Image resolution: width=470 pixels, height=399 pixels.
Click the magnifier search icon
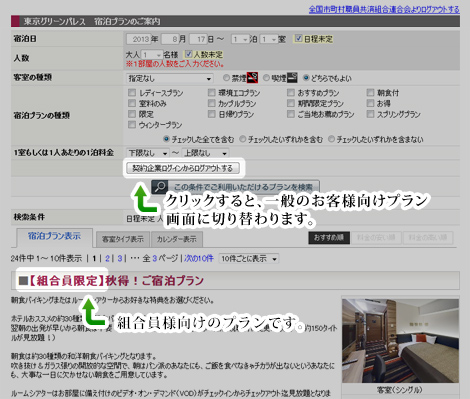pos(160,187)
